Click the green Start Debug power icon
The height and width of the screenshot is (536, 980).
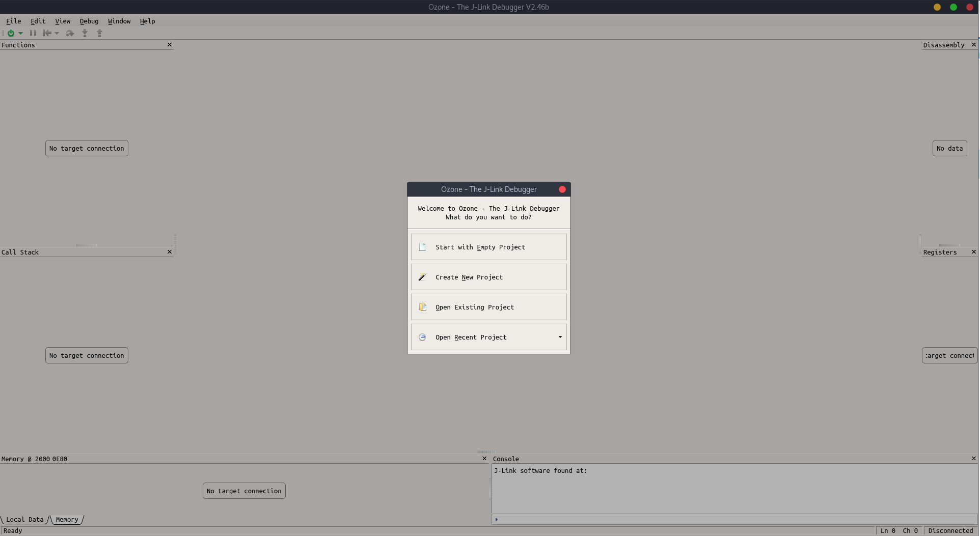11,33
